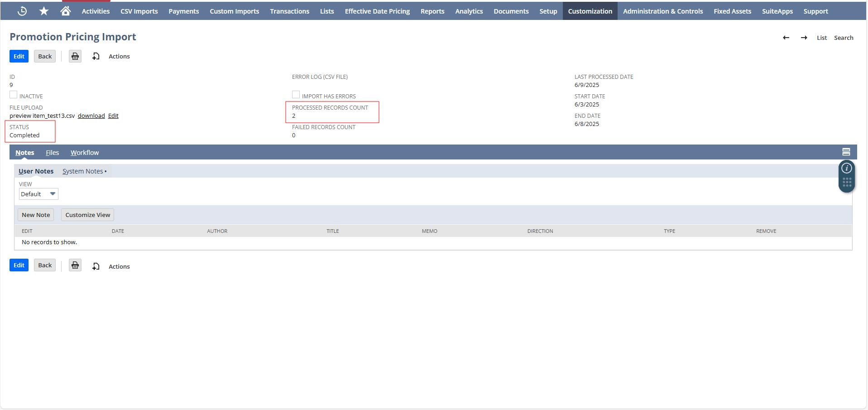
Task: Toggle the Import Has Errors checkbox
Action: (296, 95)
